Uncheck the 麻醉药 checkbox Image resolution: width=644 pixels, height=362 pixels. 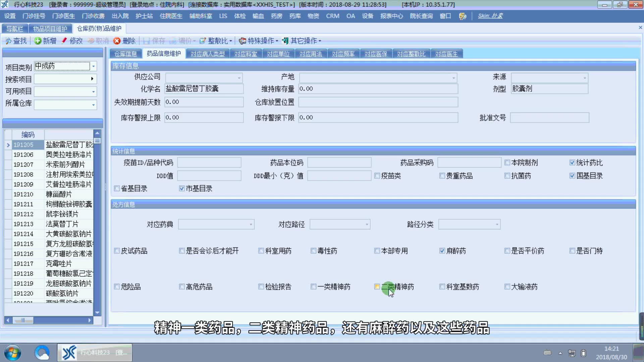(x=442, y=251)
